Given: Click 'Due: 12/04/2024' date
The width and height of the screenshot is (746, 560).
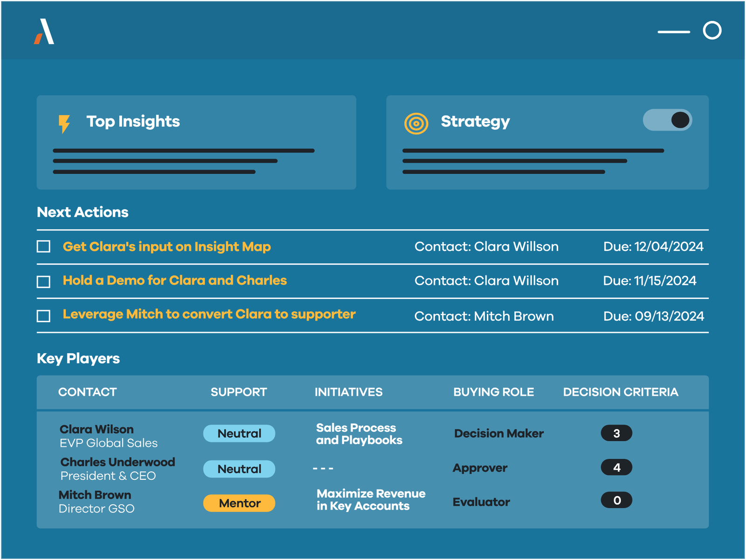Looking at the screenshot, I should (653, 247).
